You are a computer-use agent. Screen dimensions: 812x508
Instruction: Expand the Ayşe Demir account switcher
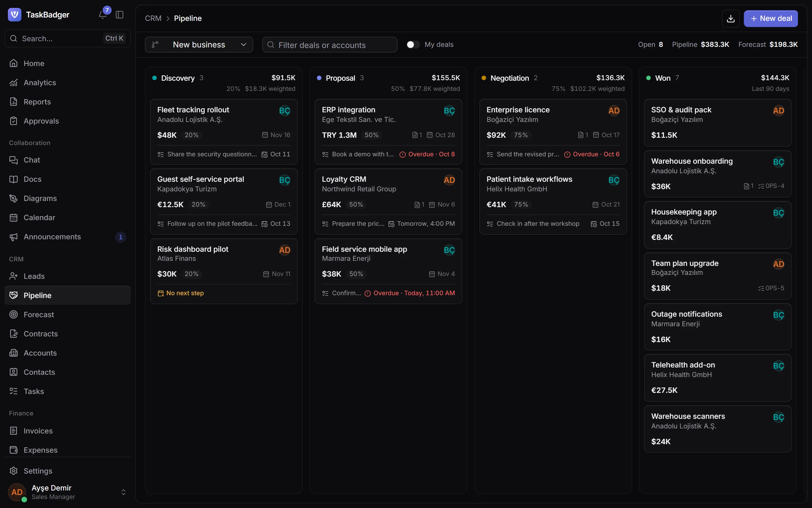pos(123,492)
